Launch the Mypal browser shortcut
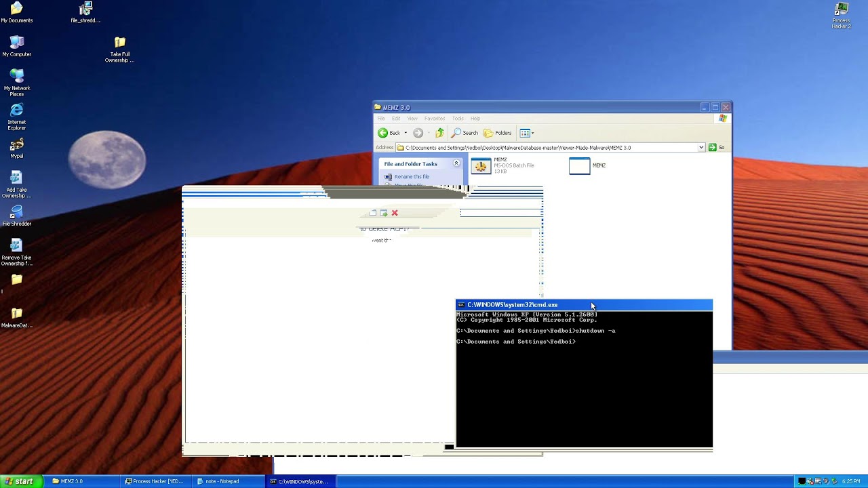868x488 pixels. 16,148
